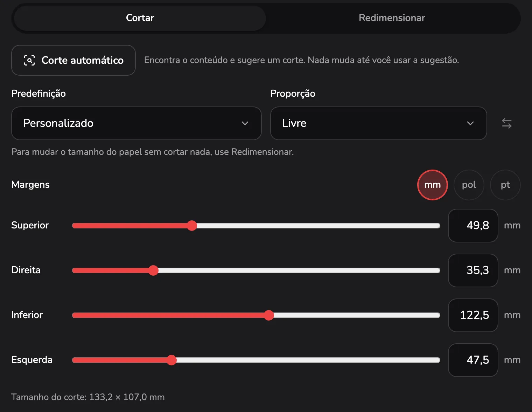Image resolution: width=532 pixels, height=412 pixels.
Task: Open the Predefinição Personalizado dropdown
Action: click(136, 123)
